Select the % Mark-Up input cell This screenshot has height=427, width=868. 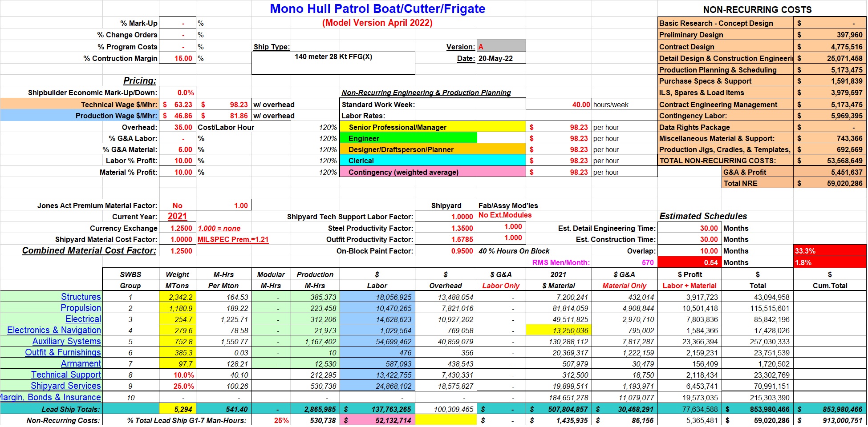(178, 23)
